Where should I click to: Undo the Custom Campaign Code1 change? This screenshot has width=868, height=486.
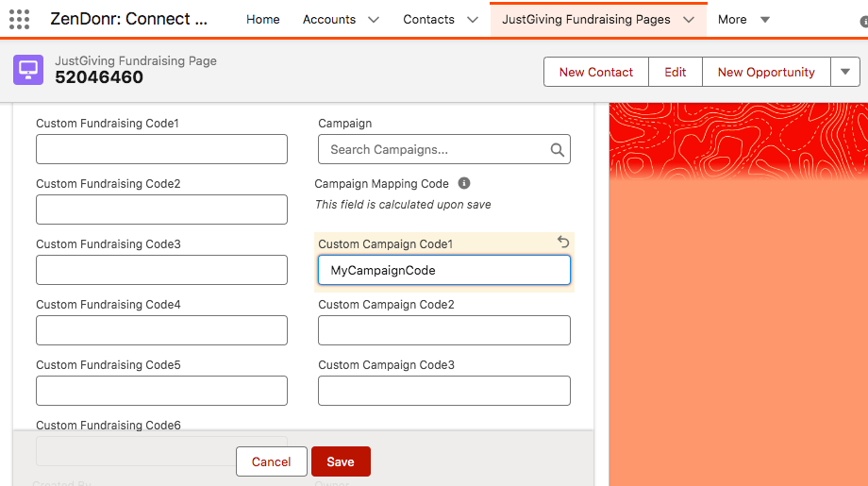[x=563, y=243]
